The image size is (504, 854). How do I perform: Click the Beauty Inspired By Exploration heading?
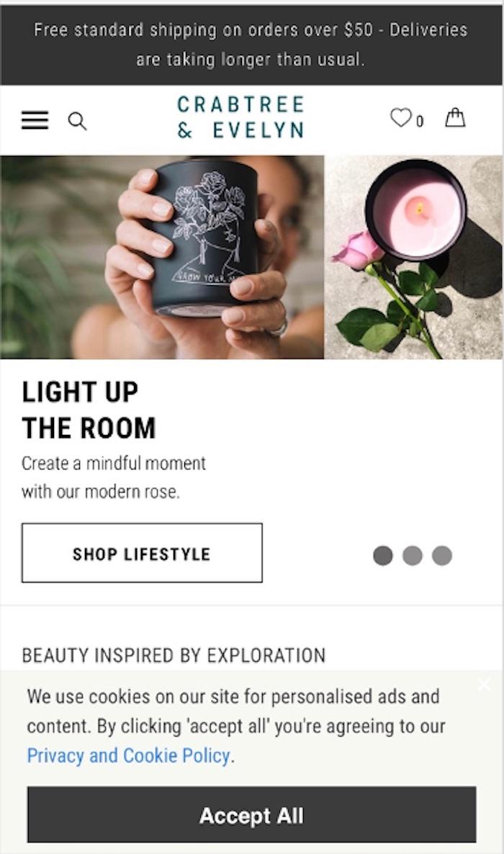[x=174, y=655]
